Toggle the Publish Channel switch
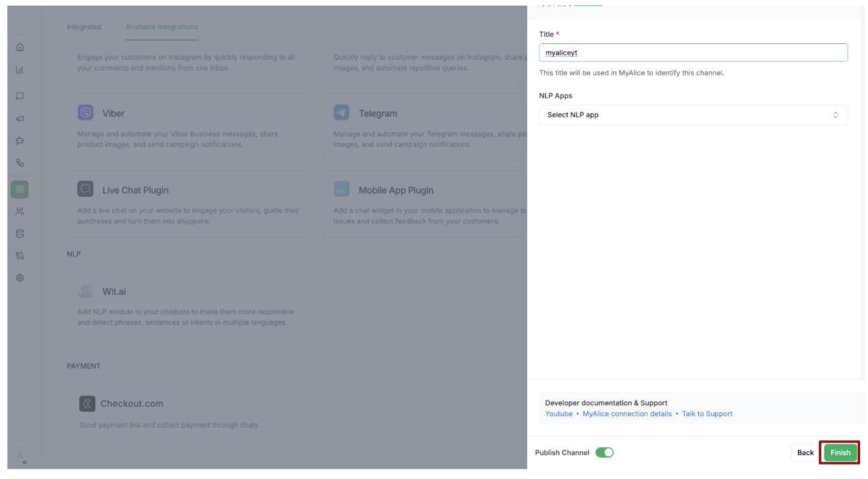Screen dimensions: 868x479 point(604,452)
